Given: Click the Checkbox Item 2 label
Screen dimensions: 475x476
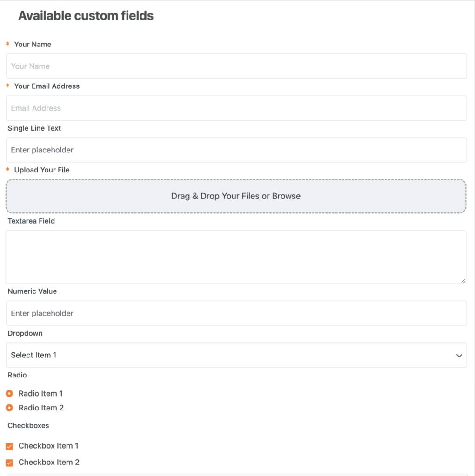Looking at the screenshot, I should click(49, 463).
